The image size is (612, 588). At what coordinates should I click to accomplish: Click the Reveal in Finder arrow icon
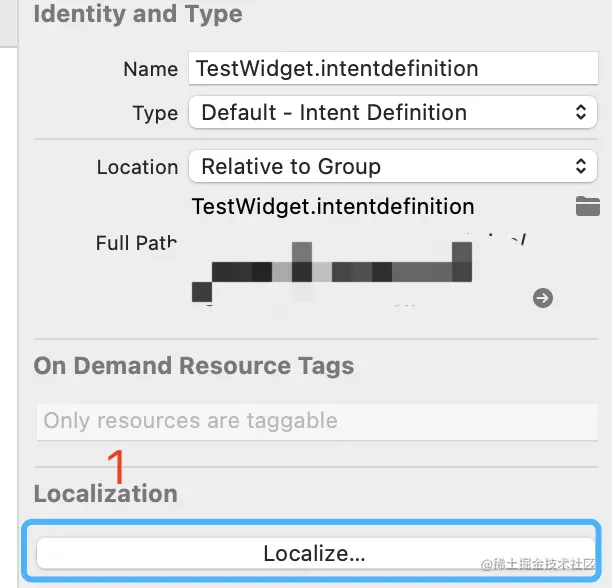pyautogui.click(x=543, y=297)
